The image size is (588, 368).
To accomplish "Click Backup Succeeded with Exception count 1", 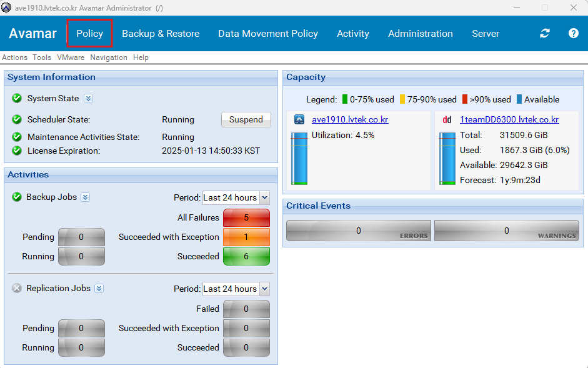I will pos(246,237).
